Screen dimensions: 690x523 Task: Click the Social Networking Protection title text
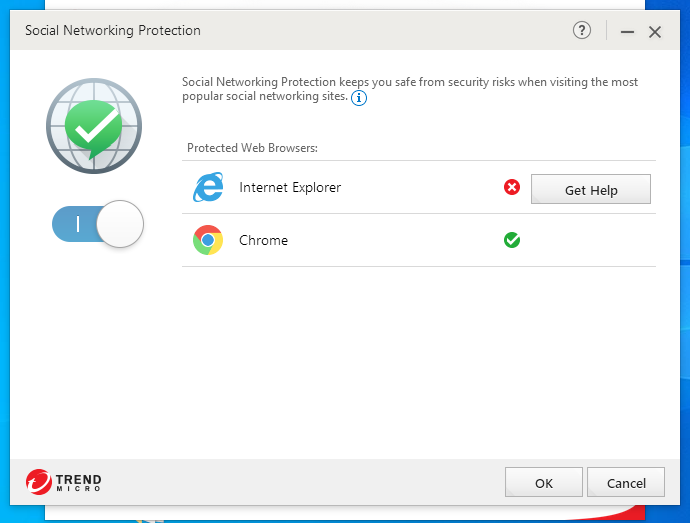(112, 30)
